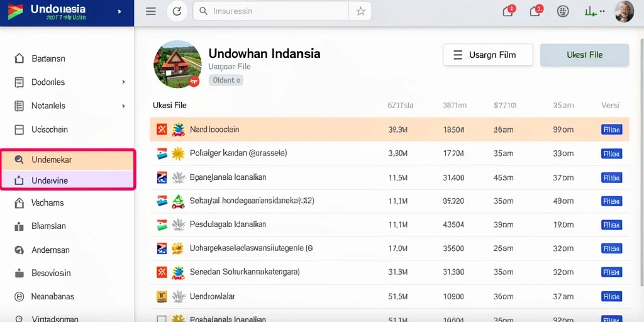Click yellow sun icon in Poltaiger kaidan row
The width and height of the screenshot is (644, 322).
coord(178,153)
